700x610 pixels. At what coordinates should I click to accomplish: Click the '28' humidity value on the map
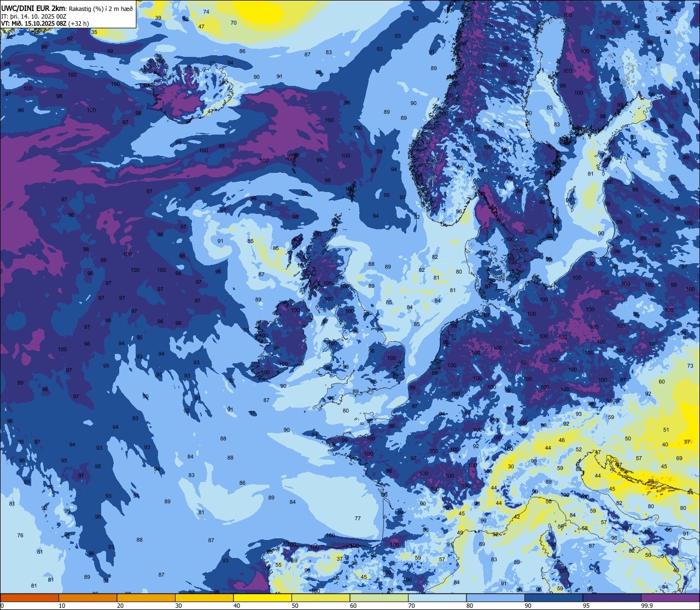[x=651, y=481]
